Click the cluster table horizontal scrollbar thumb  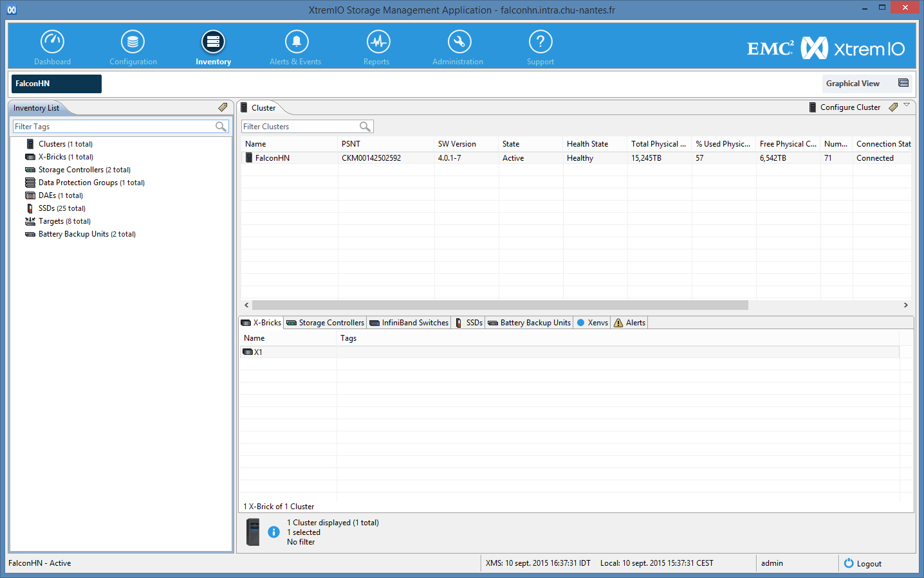500,305
